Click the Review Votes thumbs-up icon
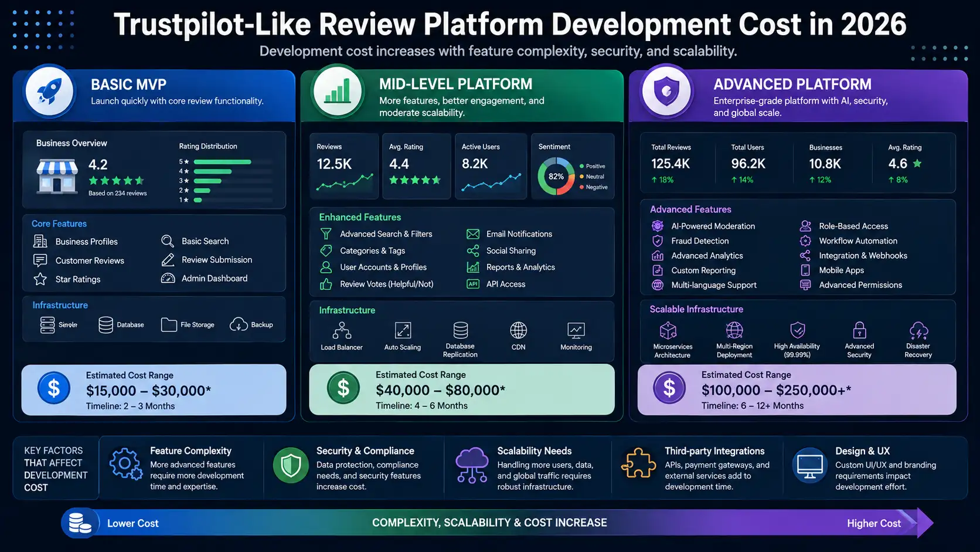 [326, 284]
